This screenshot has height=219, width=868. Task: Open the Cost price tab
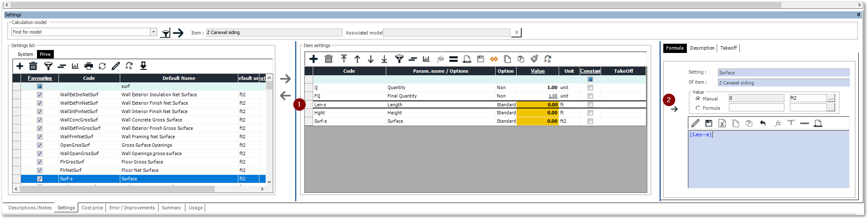(92, 208)
